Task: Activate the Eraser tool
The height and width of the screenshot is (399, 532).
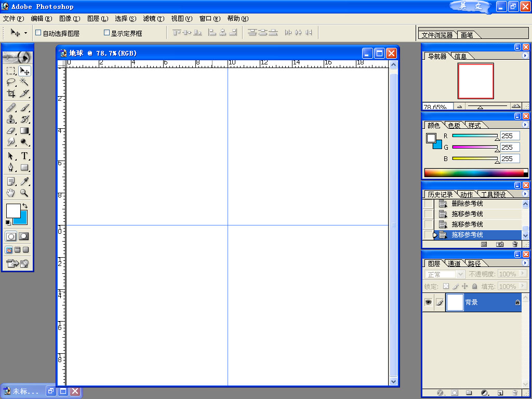Action: coord(11,130)
